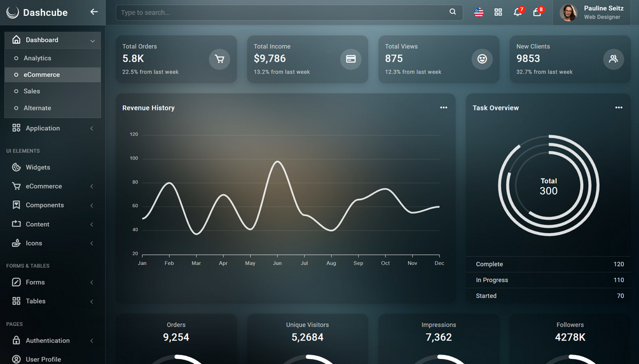
Task: Click inside the Type to search field
Action: pyautogui.click(x=289, y=12)
